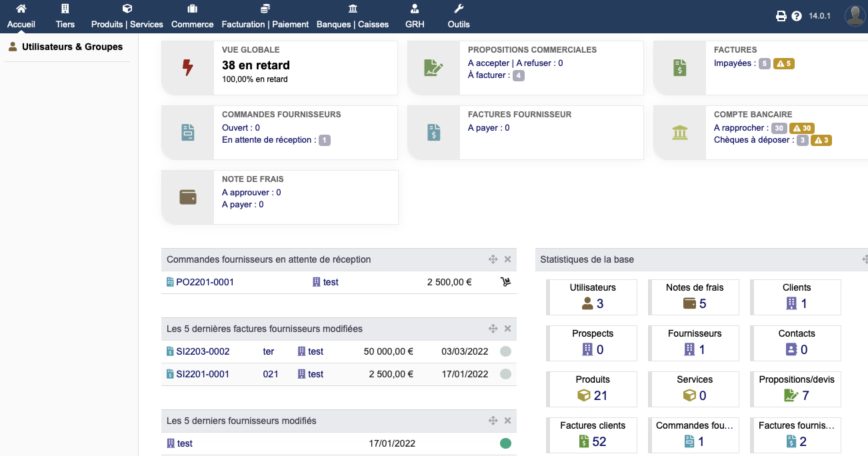Viewport: 868px width, 456px height.
Task: Open Utilisateurs & Groupes in sidebar
Action: pyautogui.click(x=72, y=47)
